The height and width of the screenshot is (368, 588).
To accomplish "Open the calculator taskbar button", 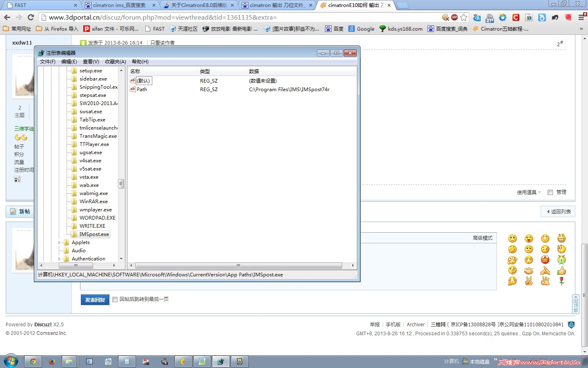I will click(127, 361).
